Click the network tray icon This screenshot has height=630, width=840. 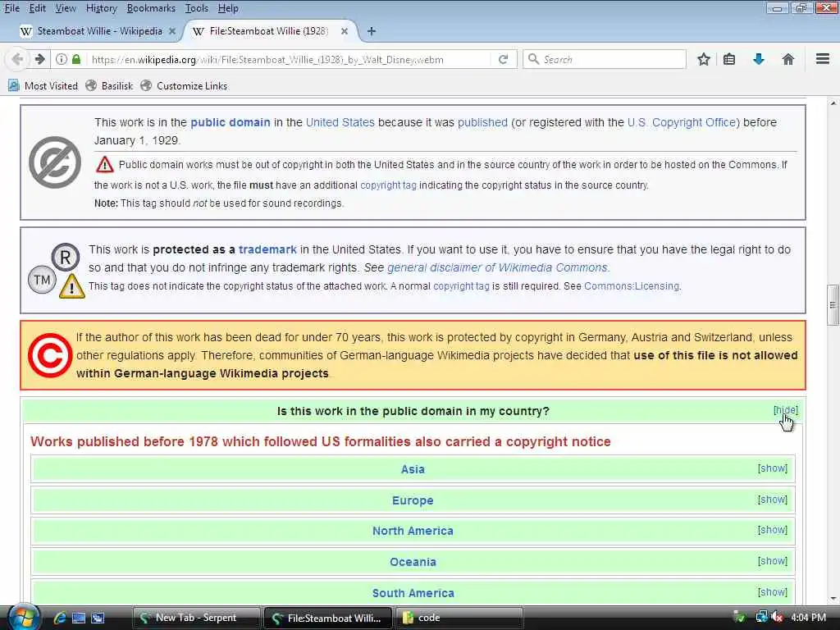click(761, 618)
